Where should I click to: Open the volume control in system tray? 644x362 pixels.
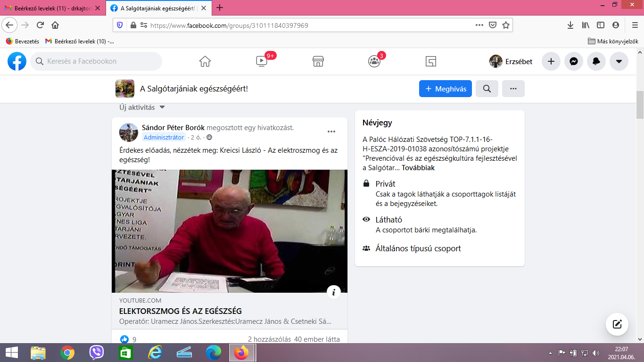595,353
